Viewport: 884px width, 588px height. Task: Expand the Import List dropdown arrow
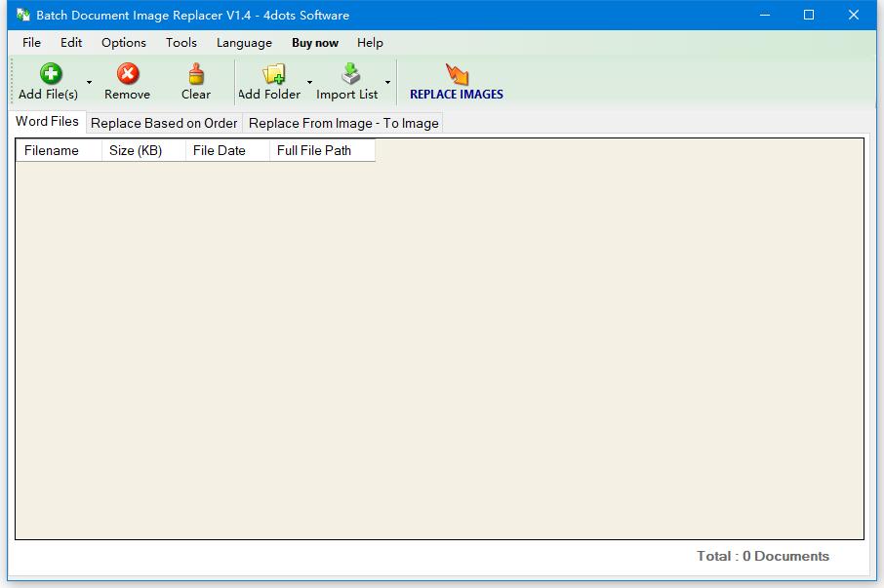388,82
